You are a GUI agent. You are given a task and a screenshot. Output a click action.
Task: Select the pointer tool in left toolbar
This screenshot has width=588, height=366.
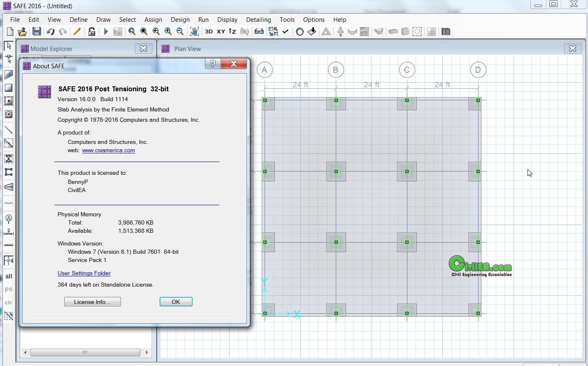point(9,46)
